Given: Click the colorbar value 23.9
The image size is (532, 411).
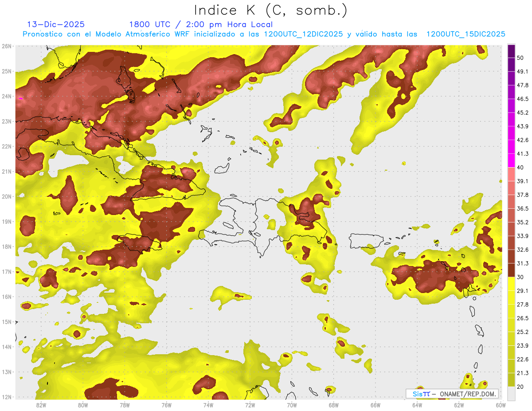Looking at the screenshot, I should (523, 345).
